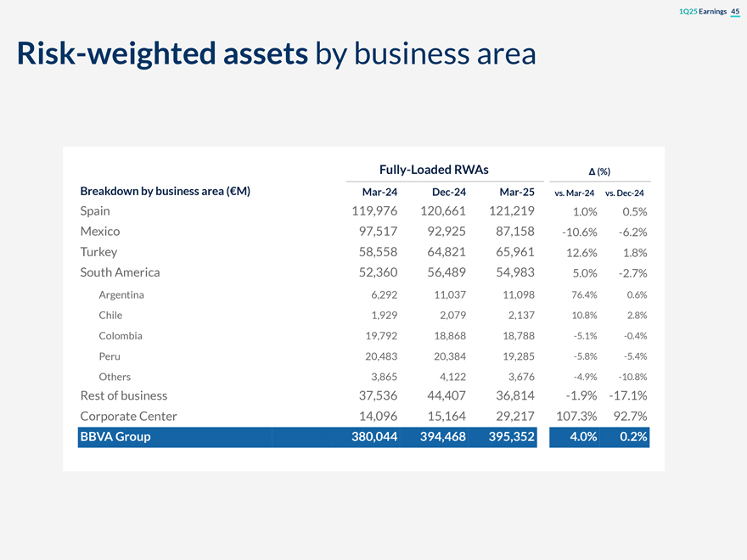The width and height of the screenshot is (747, 560).
Task: Click the 'South America' row label
Action: pos(120,272)
